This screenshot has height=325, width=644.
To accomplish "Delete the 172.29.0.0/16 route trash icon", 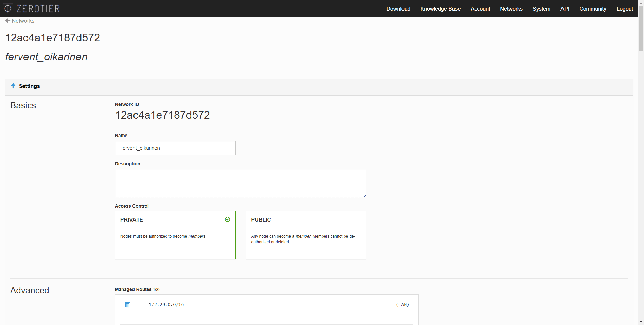I will pos(127,305).
